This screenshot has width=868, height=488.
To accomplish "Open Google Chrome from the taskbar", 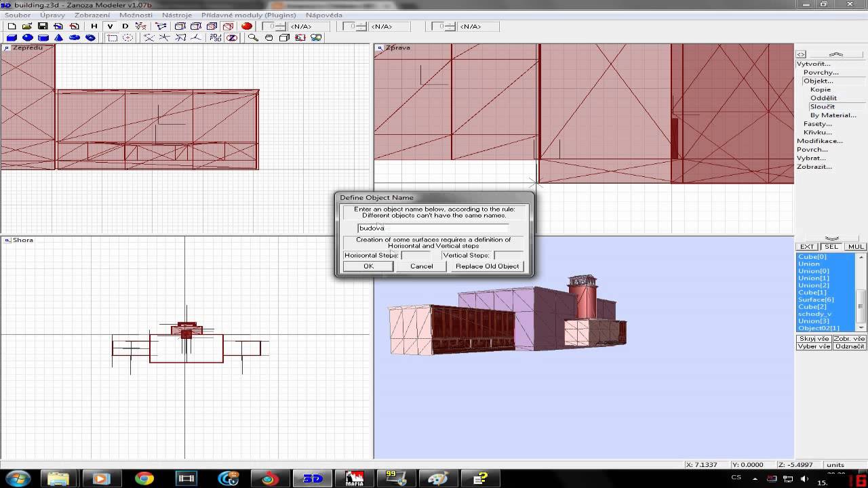I will point(144,479).
